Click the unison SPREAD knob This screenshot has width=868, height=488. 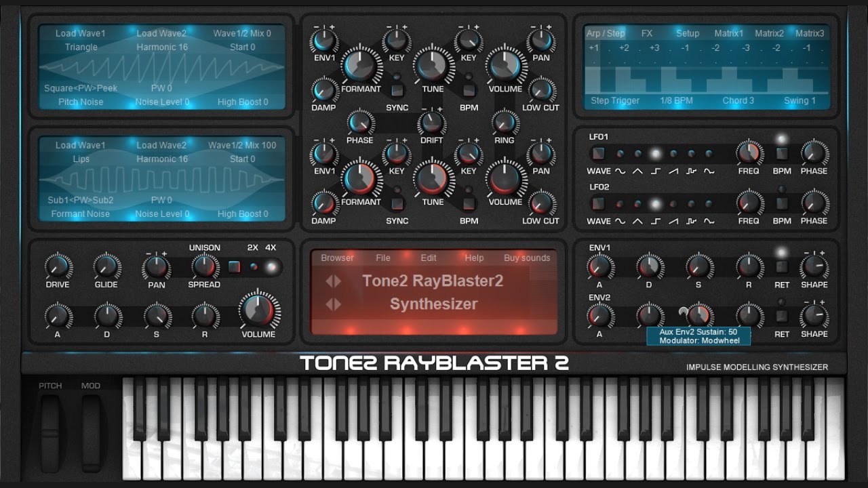click(x=204, y=266)
